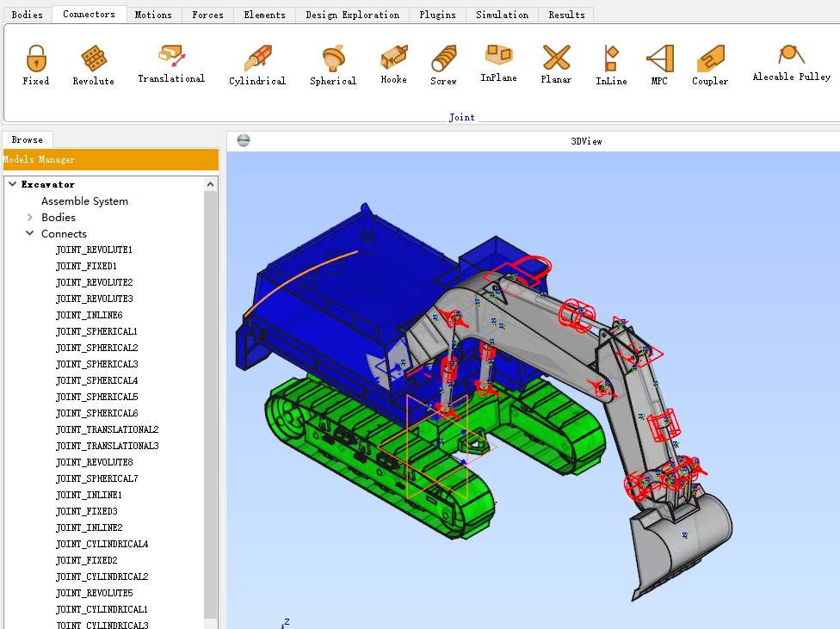The image size is (840, 629).
Task: Choose the Translational joint icon
Action: click(x=171, y=64)
